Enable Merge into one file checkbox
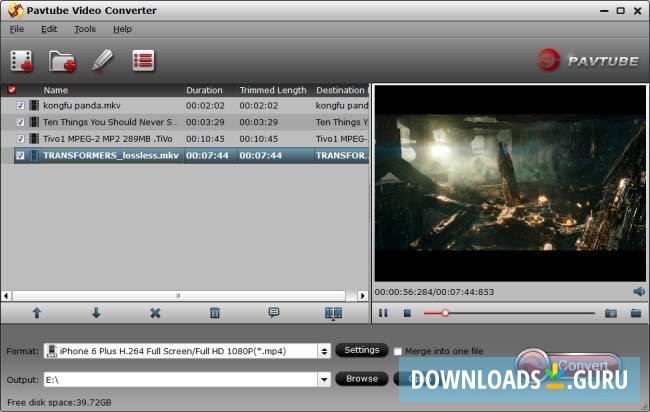 398,351
